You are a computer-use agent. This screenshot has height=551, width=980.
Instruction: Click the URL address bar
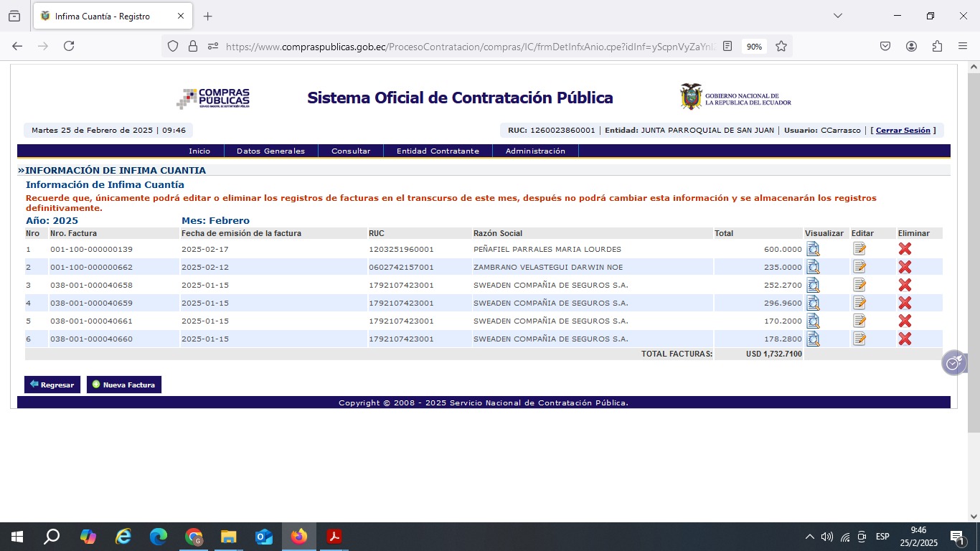click(x=466, y=46)
